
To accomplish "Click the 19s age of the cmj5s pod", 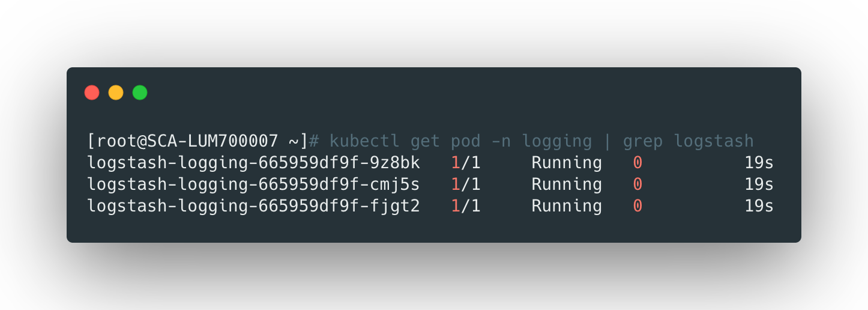I will (x=759, y=184).
